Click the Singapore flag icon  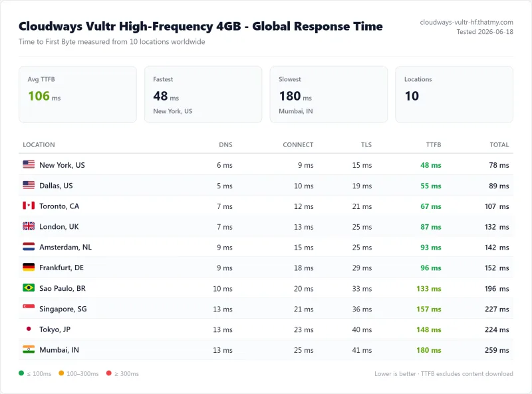tap(29, 308)
